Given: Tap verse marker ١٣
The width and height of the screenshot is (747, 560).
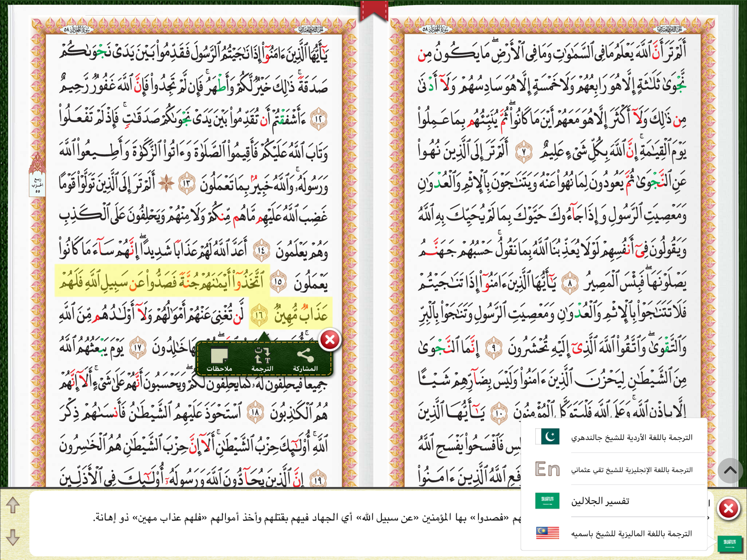Looking at the screenshot, I should [187, 183].
